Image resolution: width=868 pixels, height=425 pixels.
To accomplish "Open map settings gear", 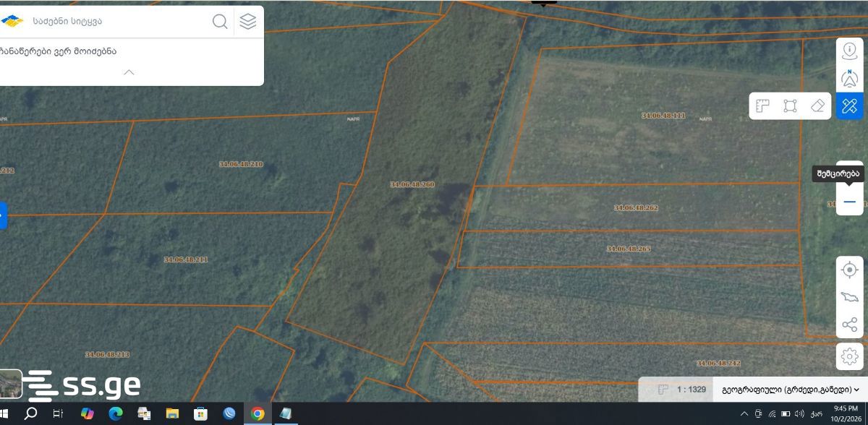I will pyautogui.click(x=850, y=356).
